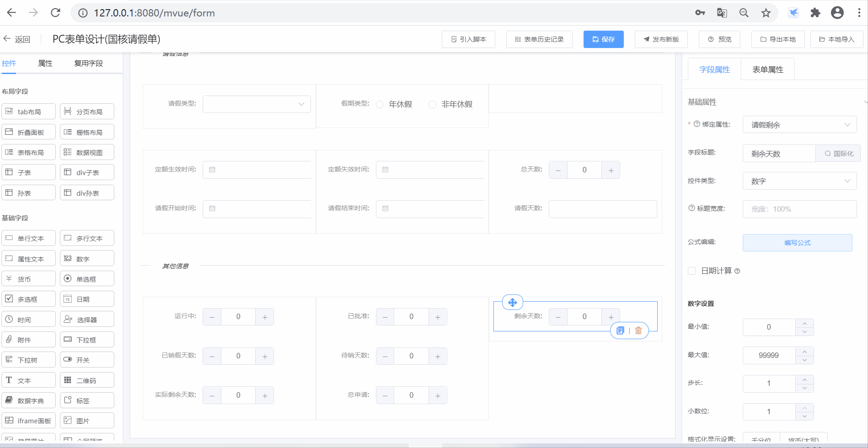Click the move handle on the selected field
868x448 pixels.
(512, 302)
